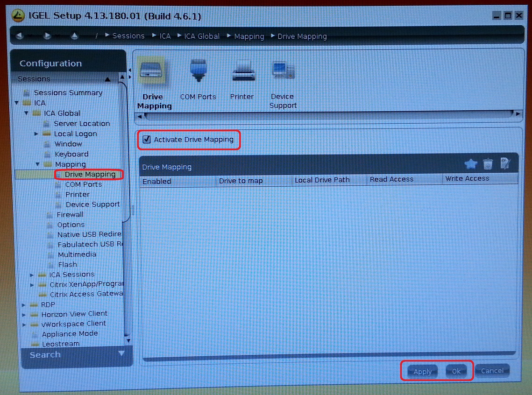Expand the Local Logon node
This screenshot has width=532, height=395.
click(x=36, y=134)
